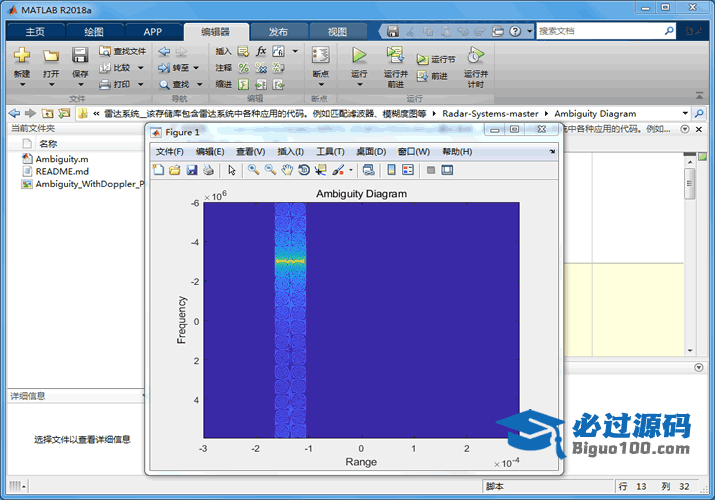The image size is (715, 500).
Task: Click Find Files (查找文件) in ribbon
Action: 123,51
